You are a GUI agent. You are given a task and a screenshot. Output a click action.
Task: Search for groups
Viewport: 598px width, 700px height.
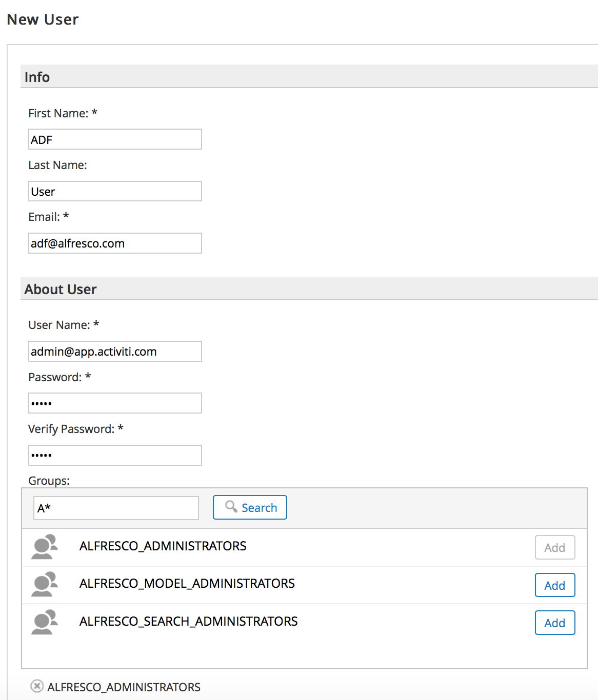pos(250,507)
